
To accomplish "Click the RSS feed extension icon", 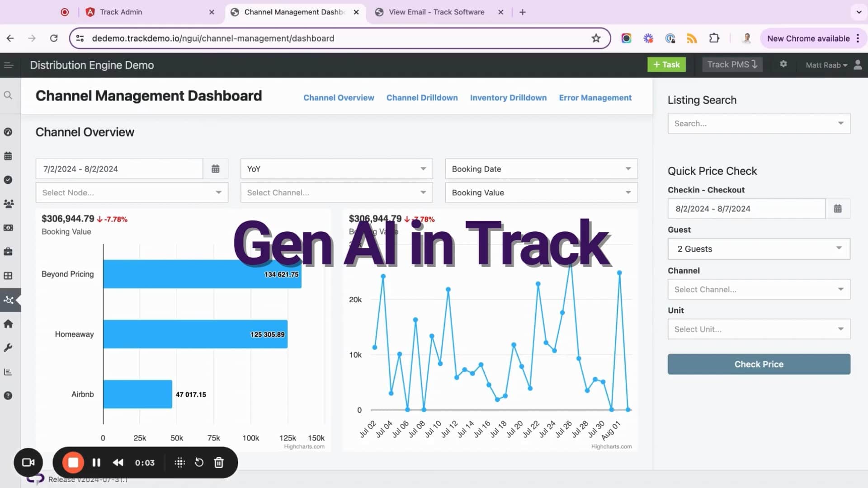I will pos(692,38).
